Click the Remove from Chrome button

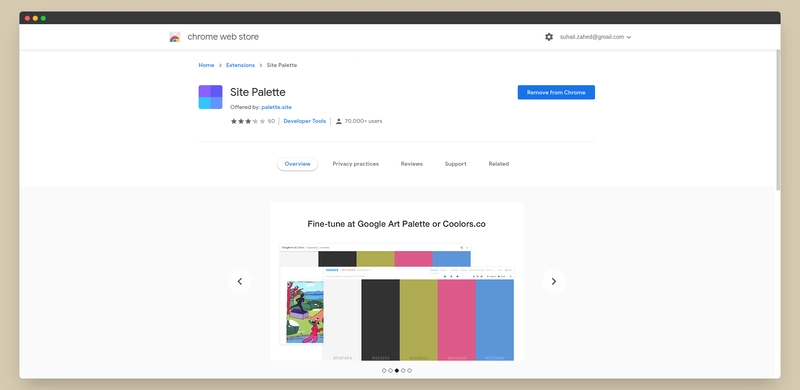556,92
